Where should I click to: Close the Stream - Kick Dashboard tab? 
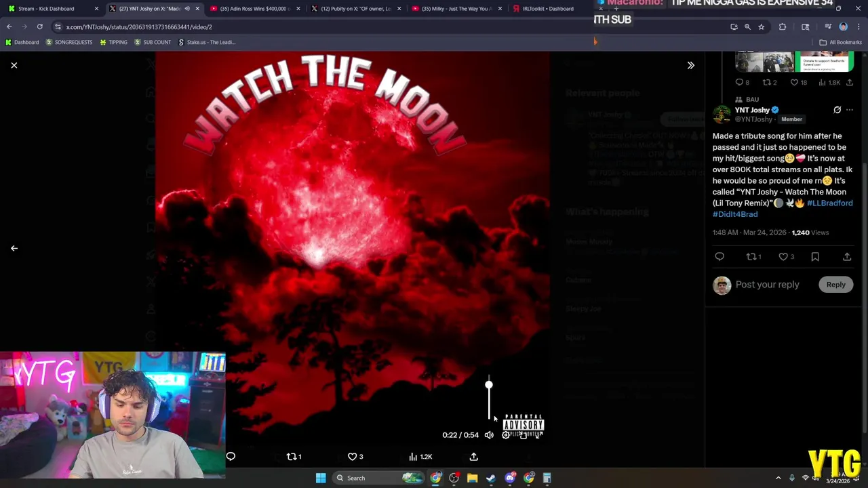click(96, 9)
